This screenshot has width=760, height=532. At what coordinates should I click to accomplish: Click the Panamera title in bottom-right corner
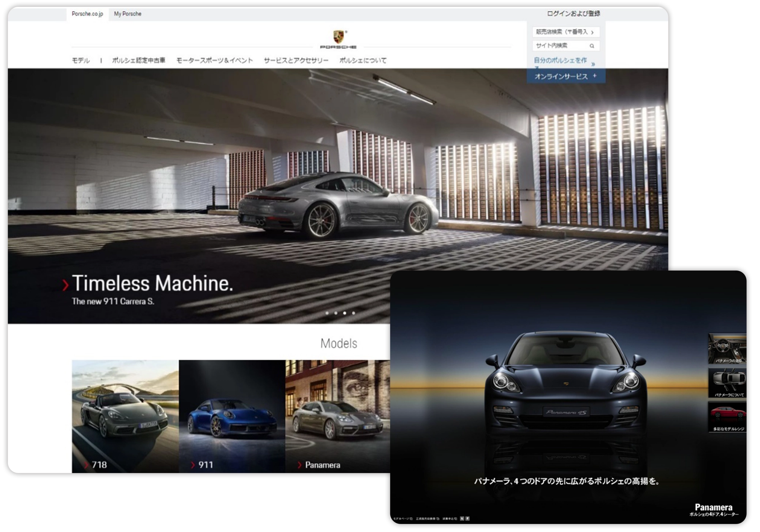(x=713, y=507)
